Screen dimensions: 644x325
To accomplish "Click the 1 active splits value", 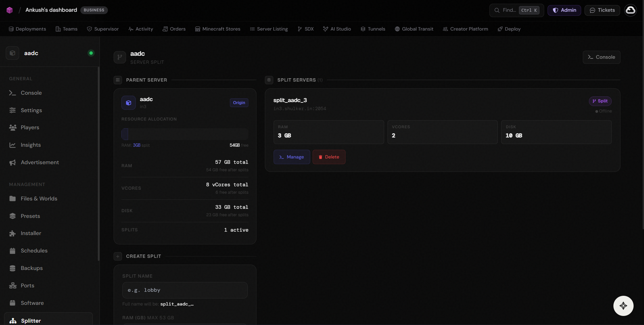I will tap(236, 230).
